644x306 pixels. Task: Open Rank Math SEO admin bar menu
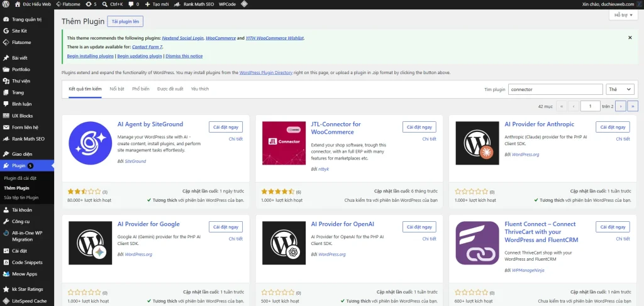[193, 4]
